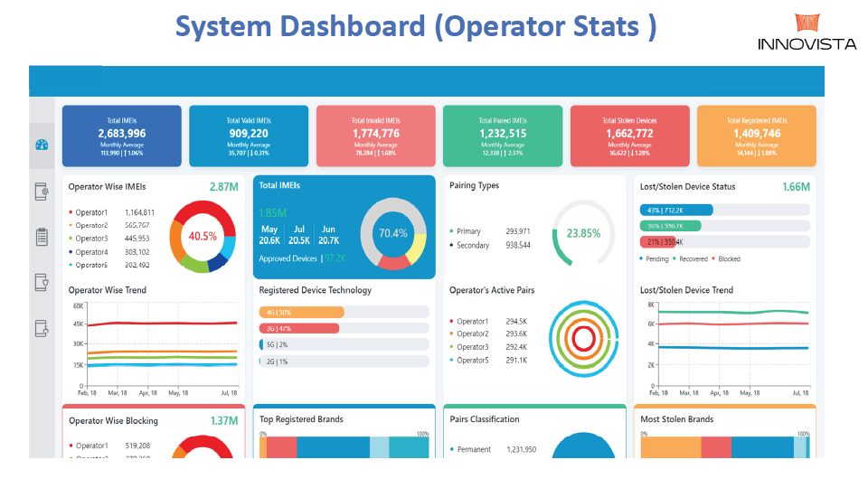Click the 23.85% pairing gauge
The image size is (868, 488).
[583, 232]
